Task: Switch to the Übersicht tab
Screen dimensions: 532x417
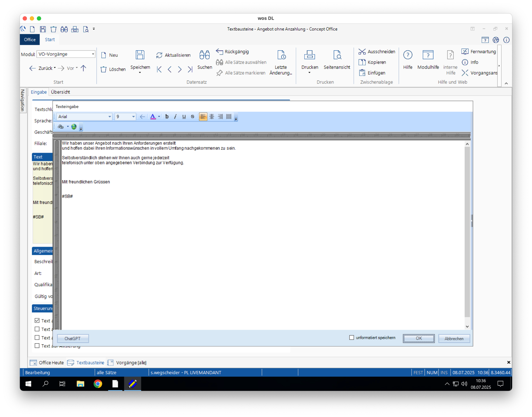Action: point(60,92)
